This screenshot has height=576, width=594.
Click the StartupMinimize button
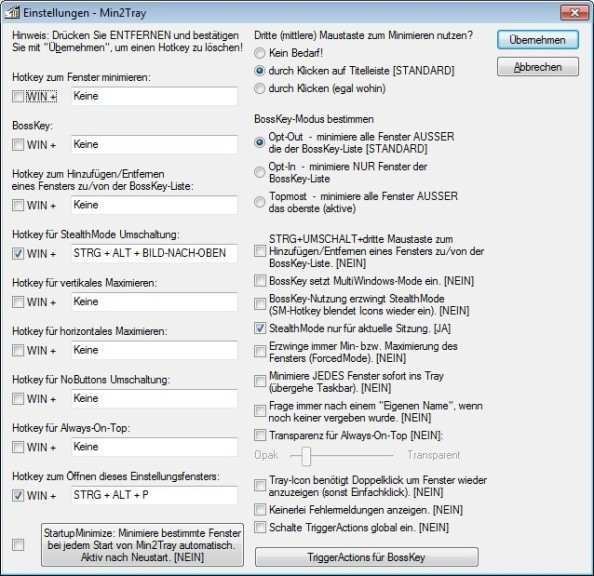click(142, 545)
